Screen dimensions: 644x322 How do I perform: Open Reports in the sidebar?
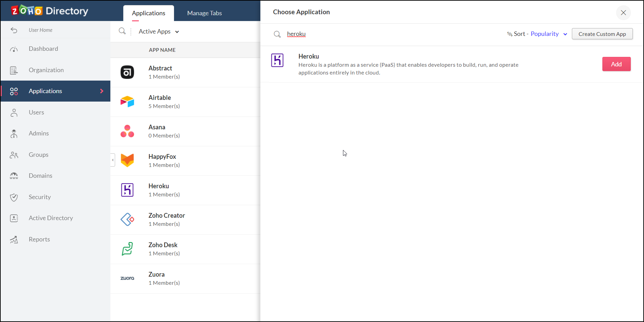pyautogui.click(x=39, y=239)
